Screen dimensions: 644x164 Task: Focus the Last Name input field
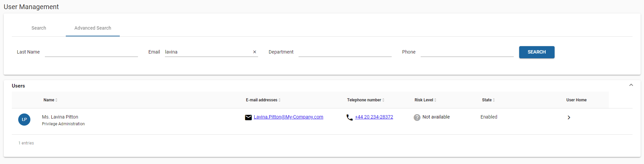(x=91, y=52)
